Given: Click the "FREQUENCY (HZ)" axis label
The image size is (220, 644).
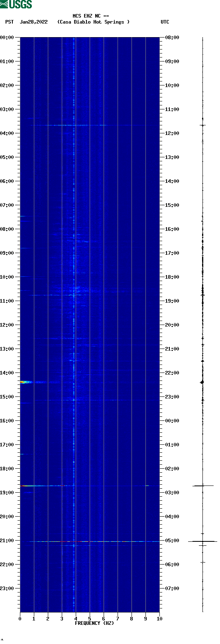Looking at the screenshot, I should coord(94,623).
